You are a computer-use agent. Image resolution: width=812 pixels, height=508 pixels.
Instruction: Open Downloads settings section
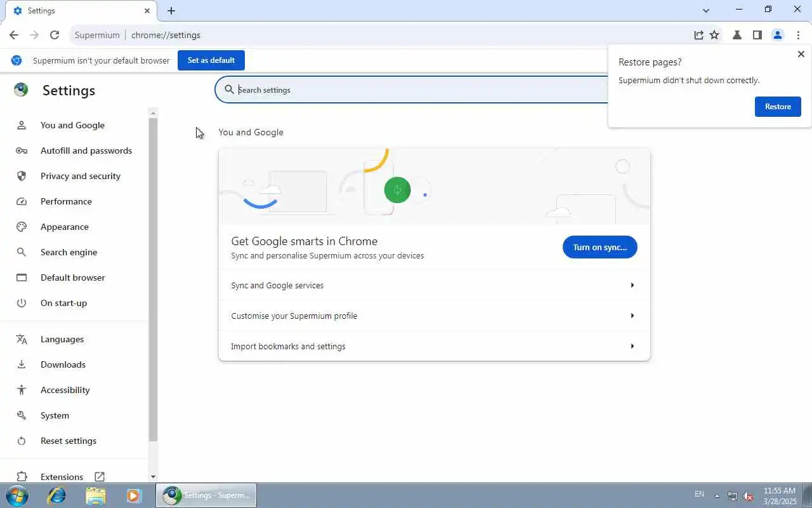63,364
